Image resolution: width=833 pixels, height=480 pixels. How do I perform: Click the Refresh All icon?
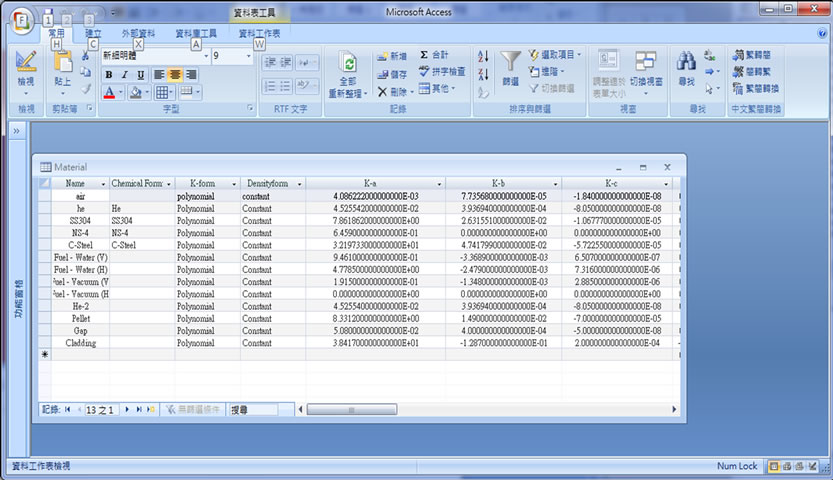click(348, 64)
